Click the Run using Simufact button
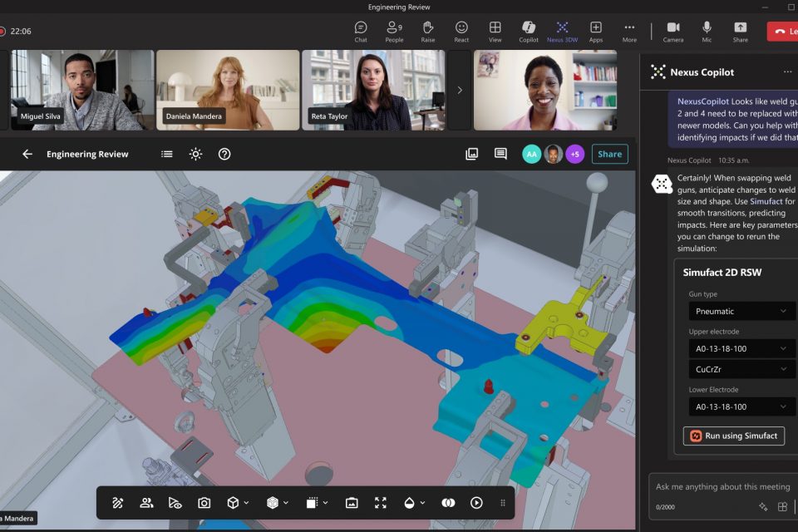The width and height of the screenshot is (798, 532). point(734,436)
